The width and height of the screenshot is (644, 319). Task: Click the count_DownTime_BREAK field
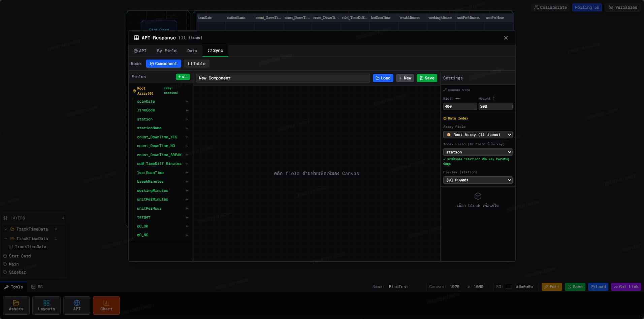point(159,155)
